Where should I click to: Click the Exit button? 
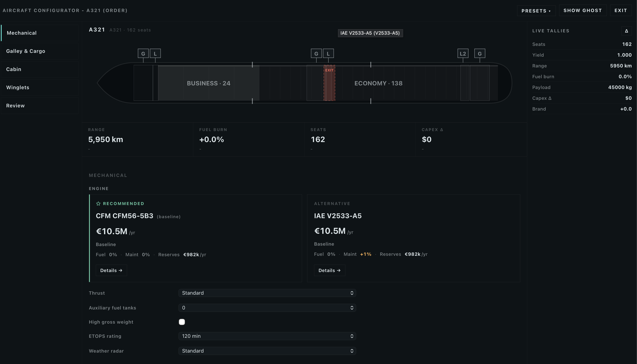[x=621, y=11]
